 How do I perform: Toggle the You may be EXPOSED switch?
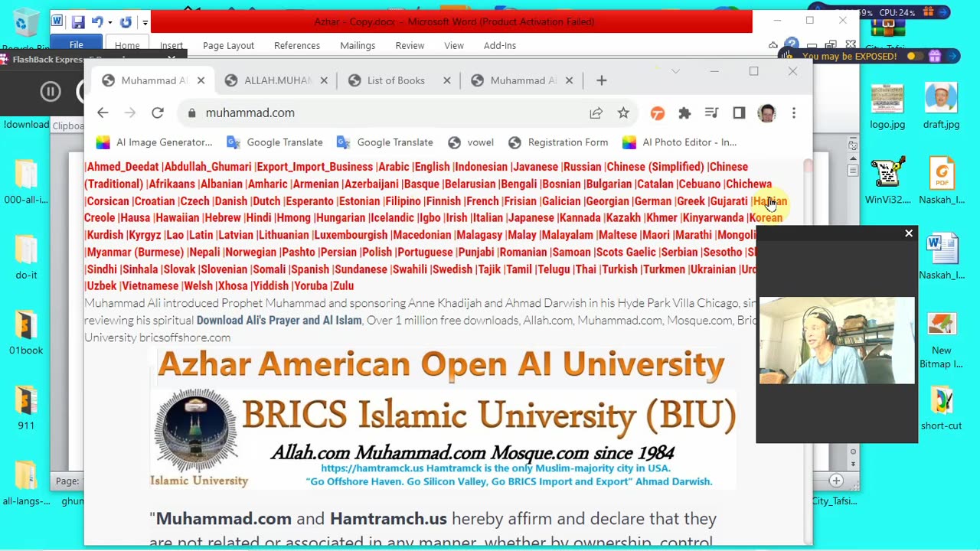pos(913,56)
